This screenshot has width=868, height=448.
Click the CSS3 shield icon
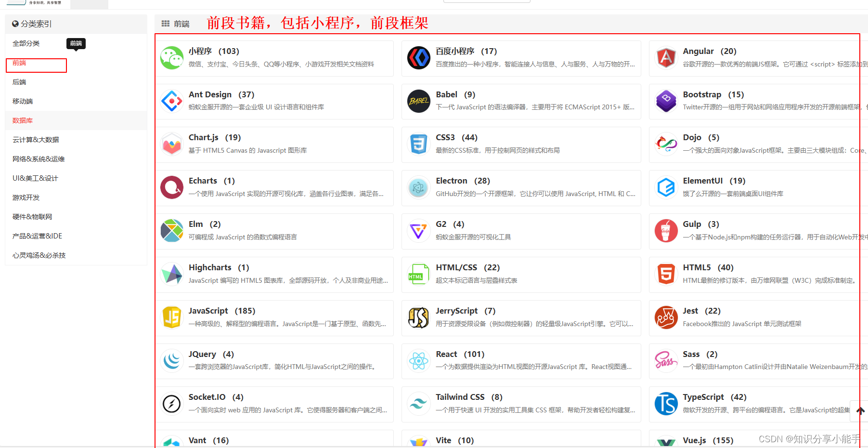419,144
